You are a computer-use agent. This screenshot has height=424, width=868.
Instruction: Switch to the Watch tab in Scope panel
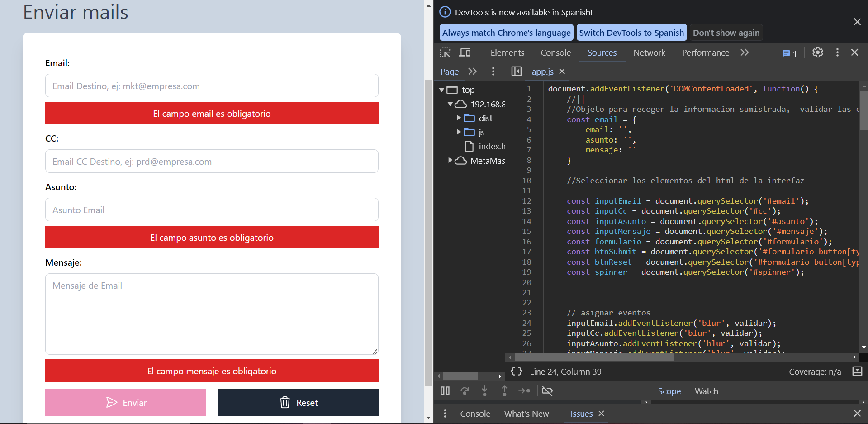706,391
